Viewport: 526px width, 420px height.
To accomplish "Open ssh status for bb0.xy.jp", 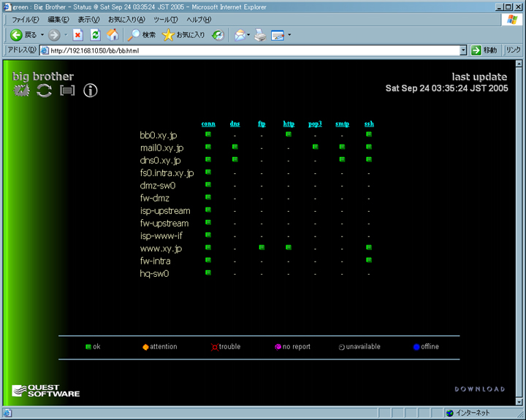I will point(369,134).
